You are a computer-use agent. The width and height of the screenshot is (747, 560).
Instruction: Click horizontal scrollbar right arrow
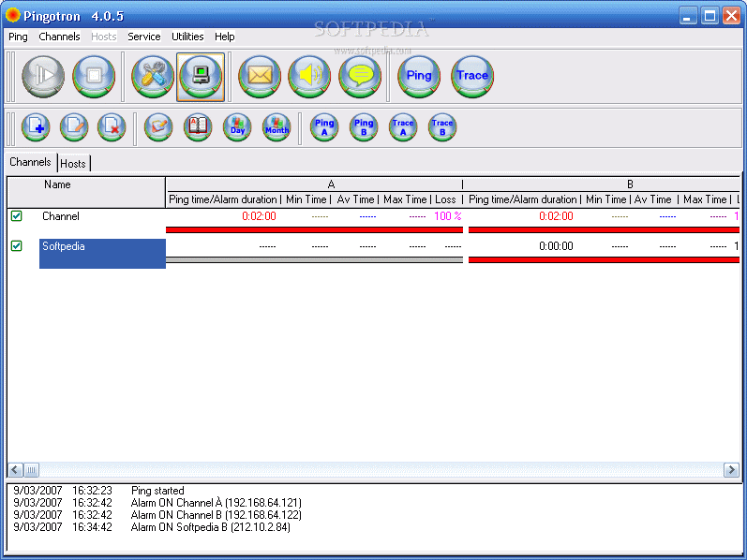click(731, 470)
